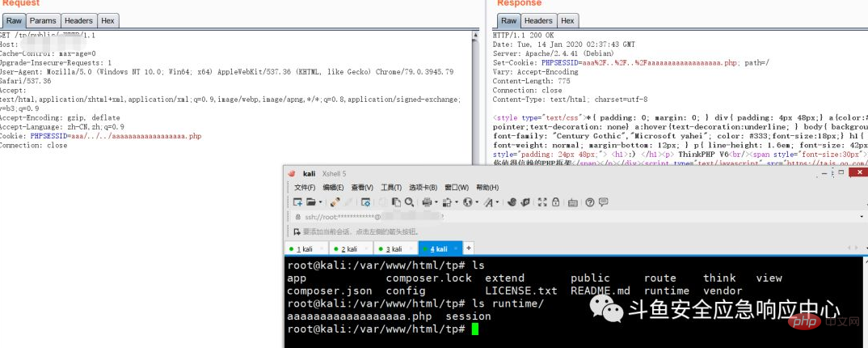This screenshot has width=868, height=348.
Task: Click the Copy/Paste icon in Xshell toolbar
Action: [396, 202]
